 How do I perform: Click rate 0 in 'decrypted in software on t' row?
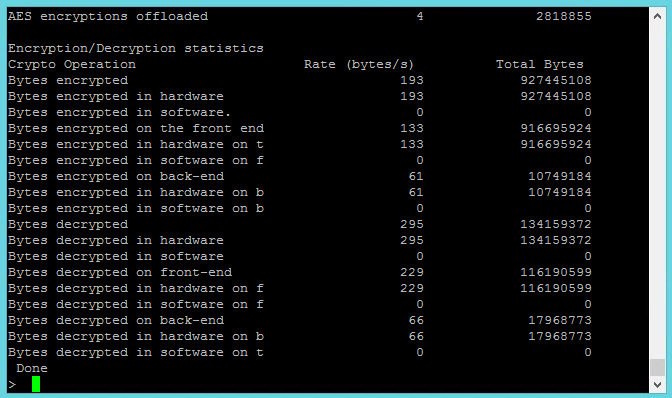click(420, 352)
